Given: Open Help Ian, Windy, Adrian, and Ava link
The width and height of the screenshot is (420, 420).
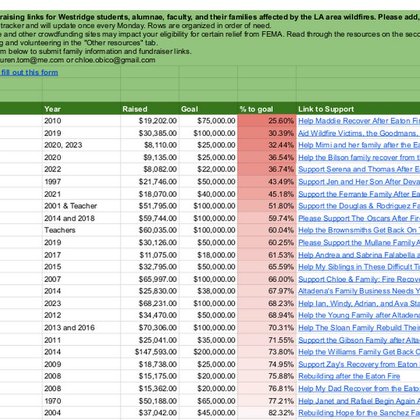Looking at the screenshot, I should click(359, 303).
